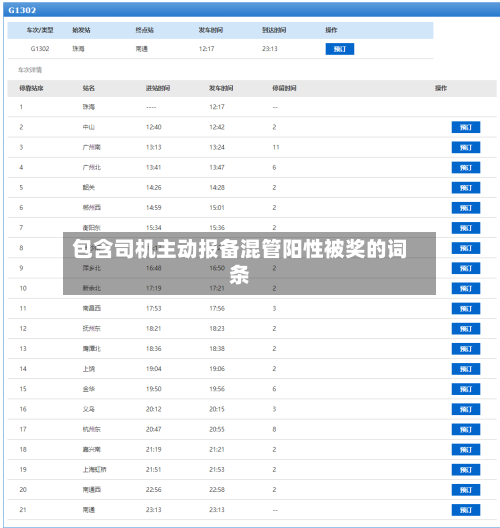
Task: Select 义乌 station name
Action: [89, 409]
